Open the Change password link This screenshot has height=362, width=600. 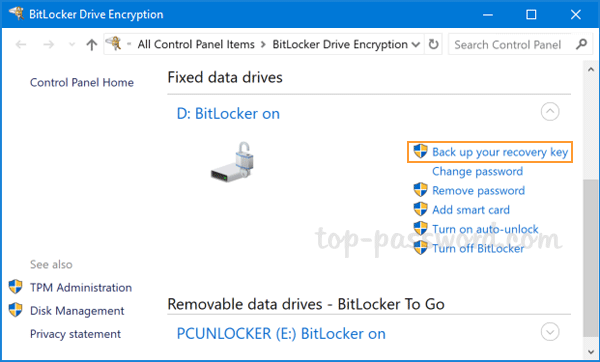tap(477, 171)
